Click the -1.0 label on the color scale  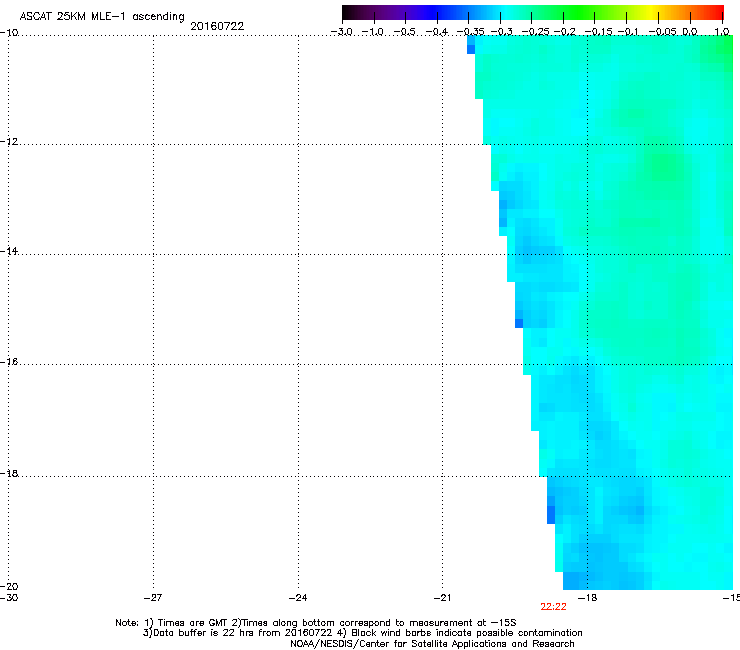pyautogui.click(x=373, y=32)
